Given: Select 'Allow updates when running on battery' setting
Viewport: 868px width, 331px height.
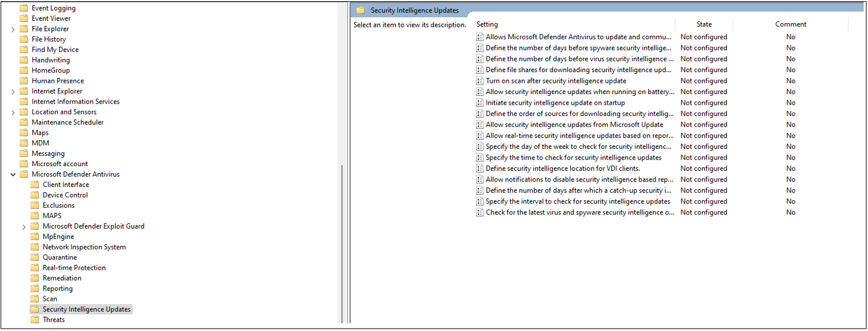Looking at the screenshot, I should click(x=580, y=92).
